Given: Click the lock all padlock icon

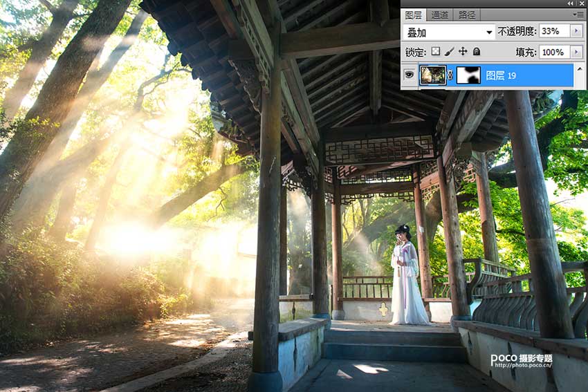Looking at the screenshot, I should pos(476,52).
